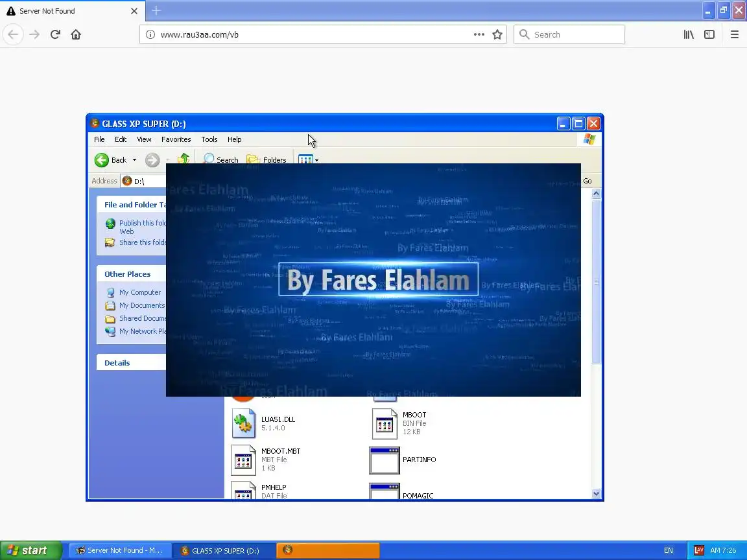Open Help menu in Explorer window
Image resolution: width=747 pixels, height=560 pixels.
click(x=234, y=139)
